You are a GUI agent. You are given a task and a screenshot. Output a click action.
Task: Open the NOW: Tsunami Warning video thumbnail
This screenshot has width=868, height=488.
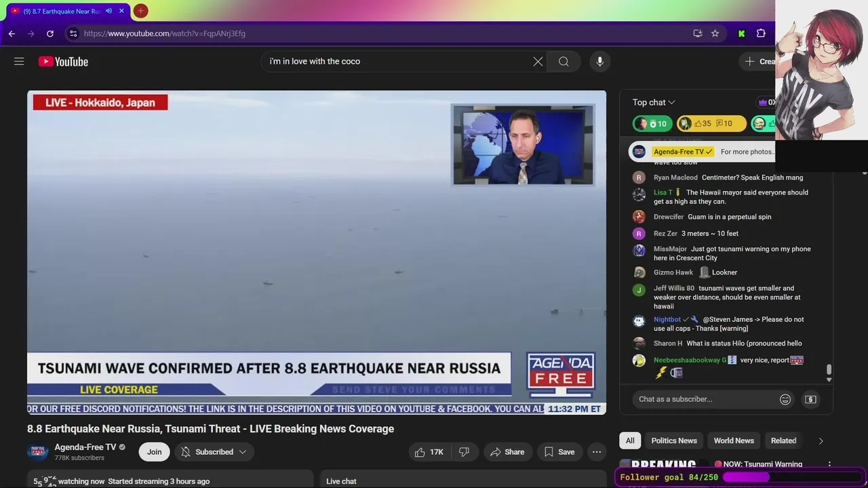point(662,465)
